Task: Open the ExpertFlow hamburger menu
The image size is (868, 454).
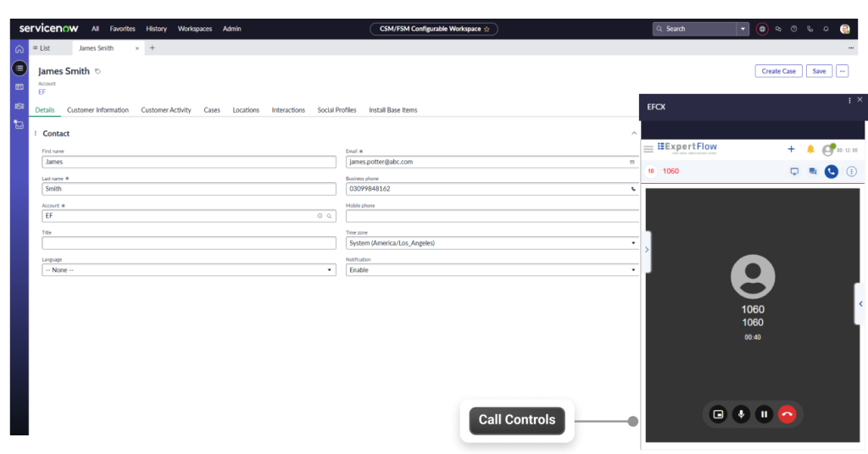Action: tap(648, 149)
